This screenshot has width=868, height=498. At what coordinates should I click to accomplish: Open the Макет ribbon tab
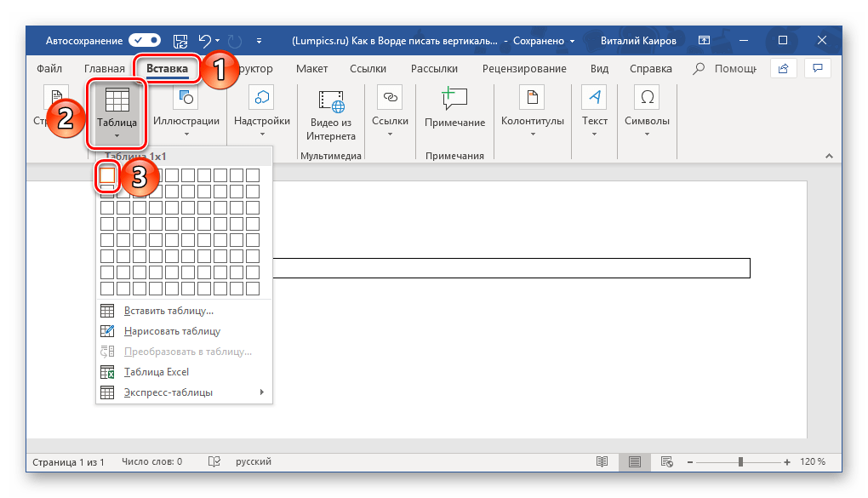tap(311, 69)
